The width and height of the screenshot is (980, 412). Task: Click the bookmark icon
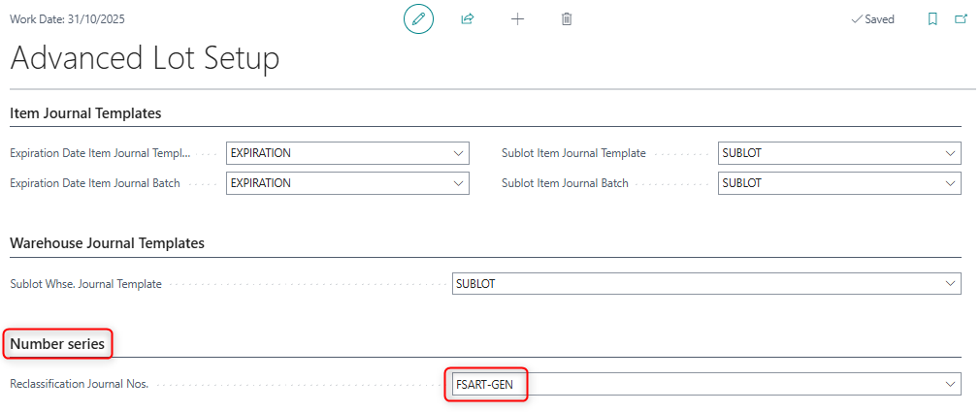[932, 19]
